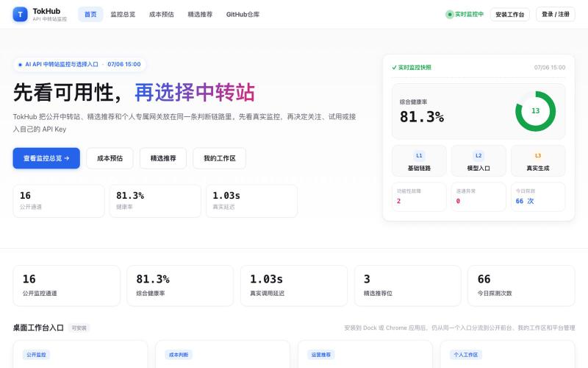Open the 监控总览 nav tab
The image size is (588, 368).
[x=123, y=14]
